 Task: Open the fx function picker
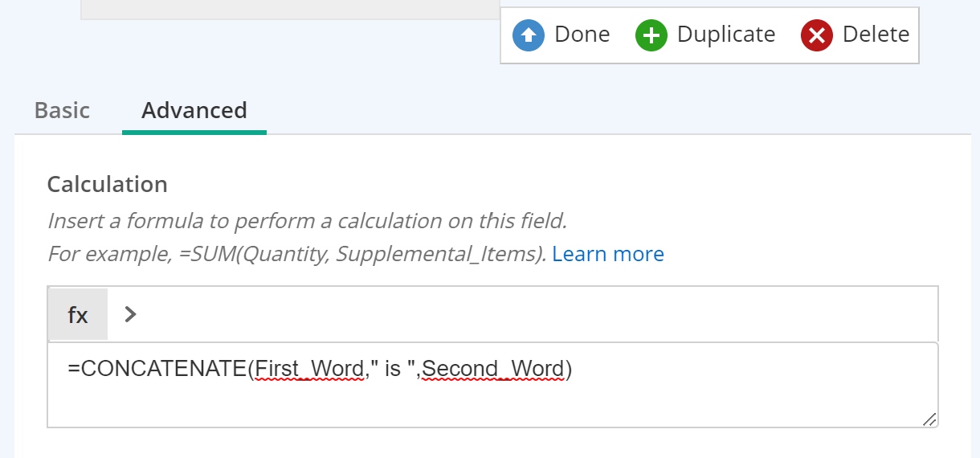click(x=78, y=314)
